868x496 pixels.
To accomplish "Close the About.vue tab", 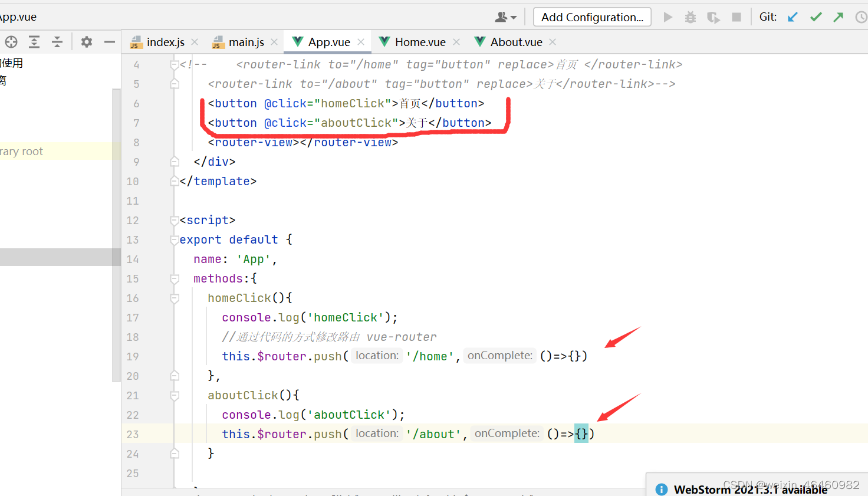I will pyautogui.click(x=553, y=42).
